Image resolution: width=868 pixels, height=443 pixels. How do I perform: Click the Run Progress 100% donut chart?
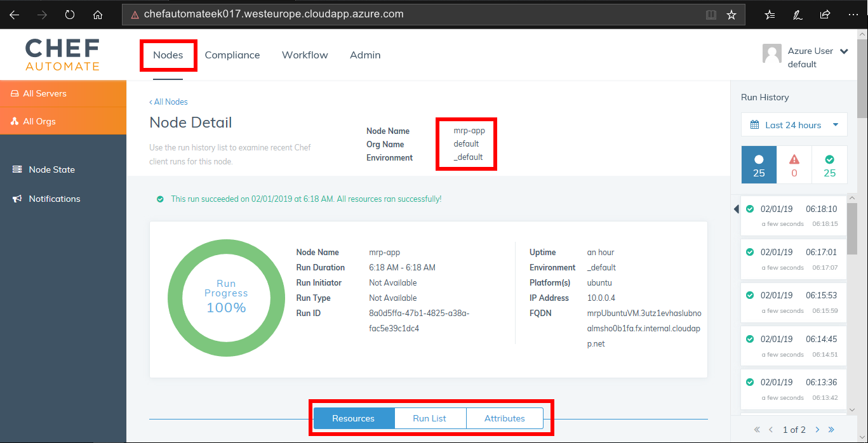[226, 298]
